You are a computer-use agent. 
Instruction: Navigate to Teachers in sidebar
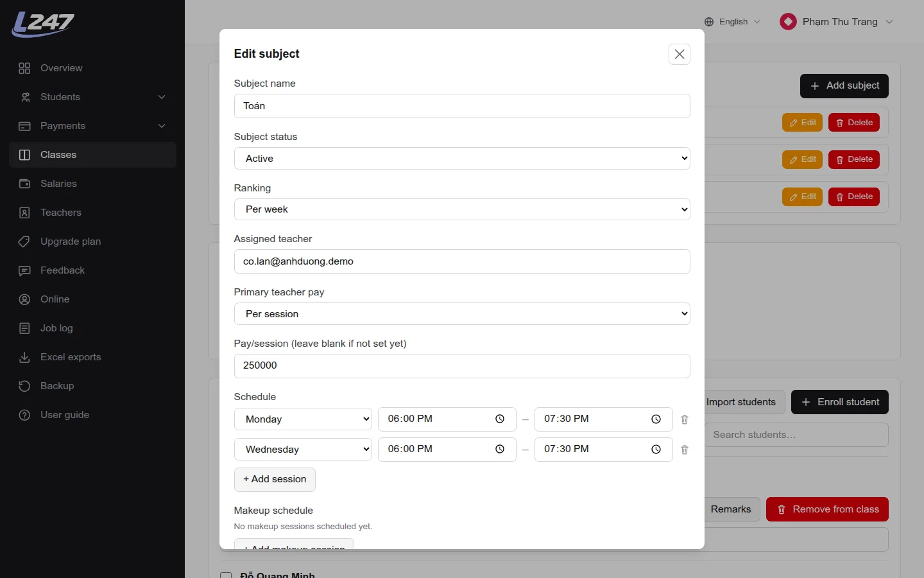[93, 213]
